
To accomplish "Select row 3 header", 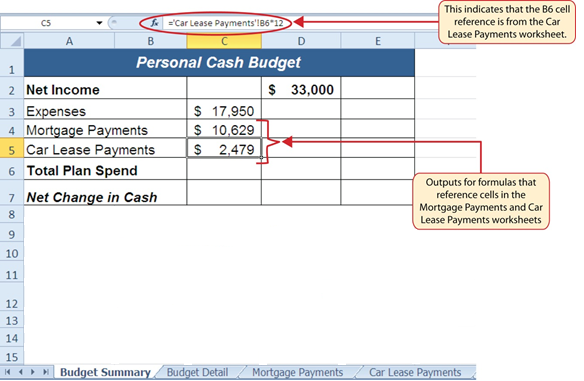I will tap(12, 109).
